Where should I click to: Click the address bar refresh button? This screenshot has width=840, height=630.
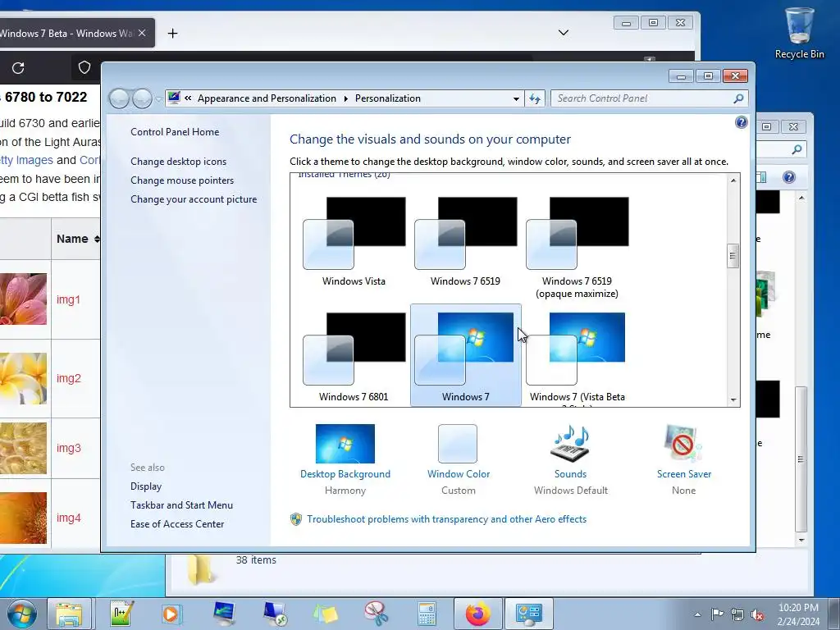(535, 98)
